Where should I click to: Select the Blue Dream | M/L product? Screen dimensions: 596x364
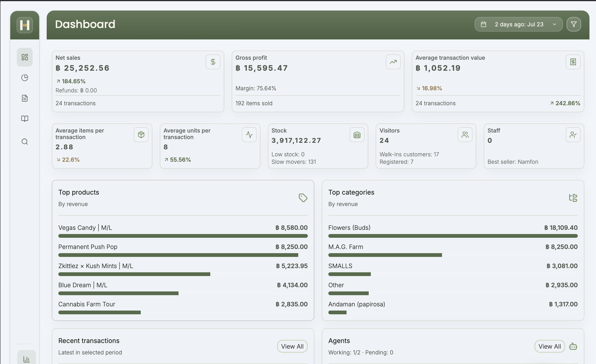(x=183, y=288)
